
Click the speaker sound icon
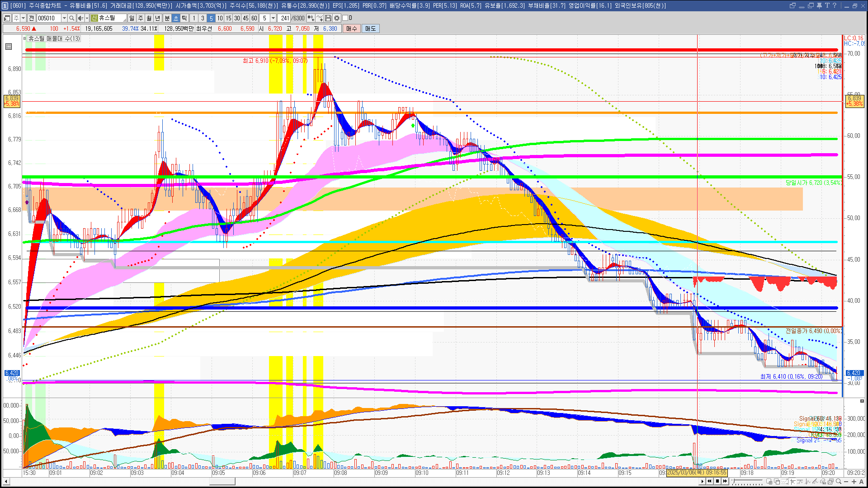(x=80, y=18)
